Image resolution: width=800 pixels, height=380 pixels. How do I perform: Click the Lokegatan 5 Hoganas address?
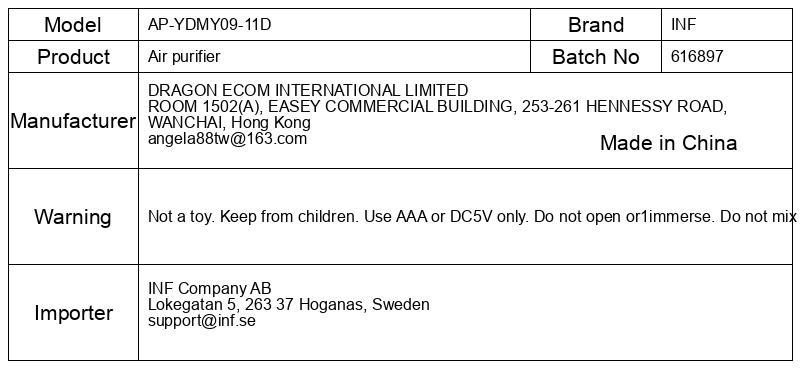pos(289,305)
